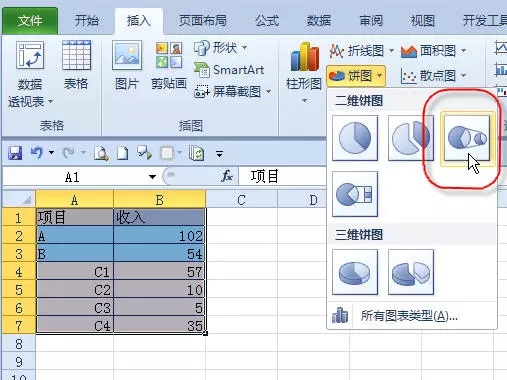Create a new blank workbook icon
This screenshot has width=507, height=380.
(x=123, y=153)
